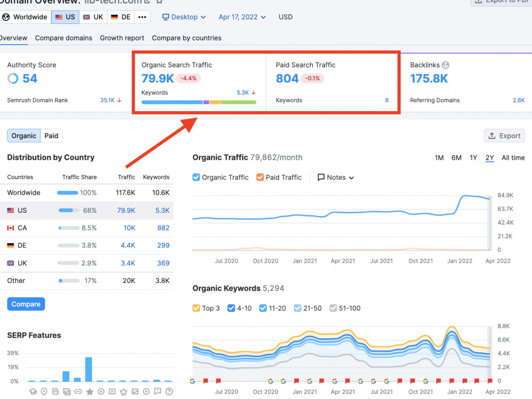
Task: Open the Apr 17, 2022 date picker
Action: coord(242,17)
